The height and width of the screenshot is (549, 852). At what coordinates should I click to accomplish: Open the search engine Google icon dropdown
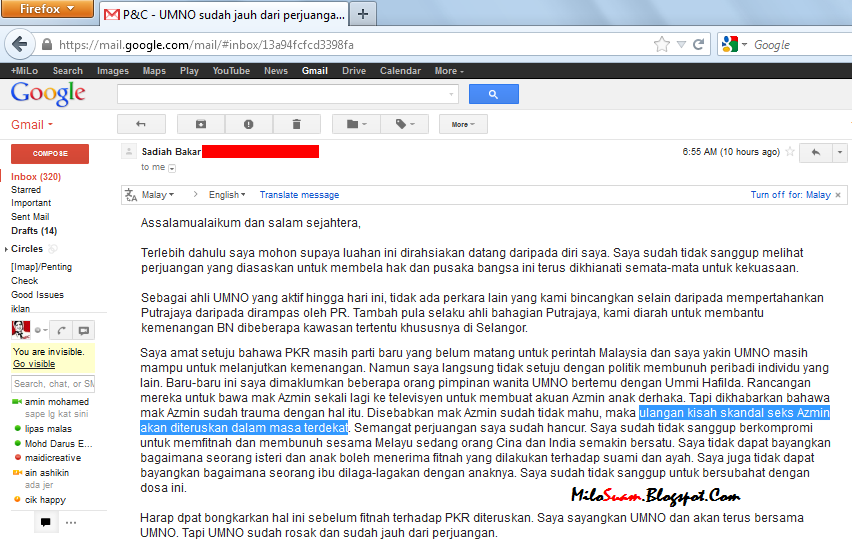pyautogui.click(x=735, y=45)
